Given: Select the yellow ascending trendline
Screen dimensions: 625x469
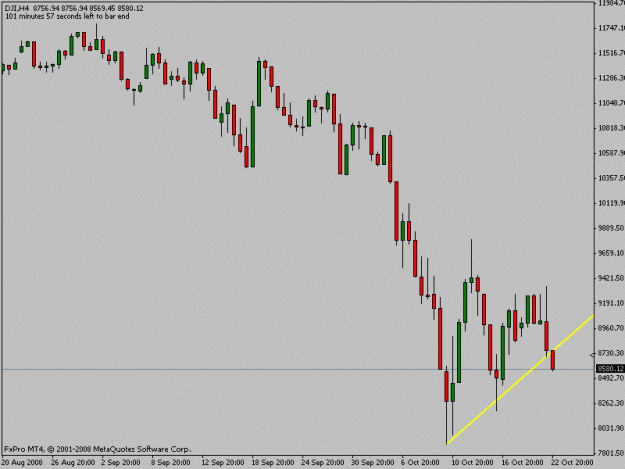Looking at the screenshot, I should (x=520, y=379).
